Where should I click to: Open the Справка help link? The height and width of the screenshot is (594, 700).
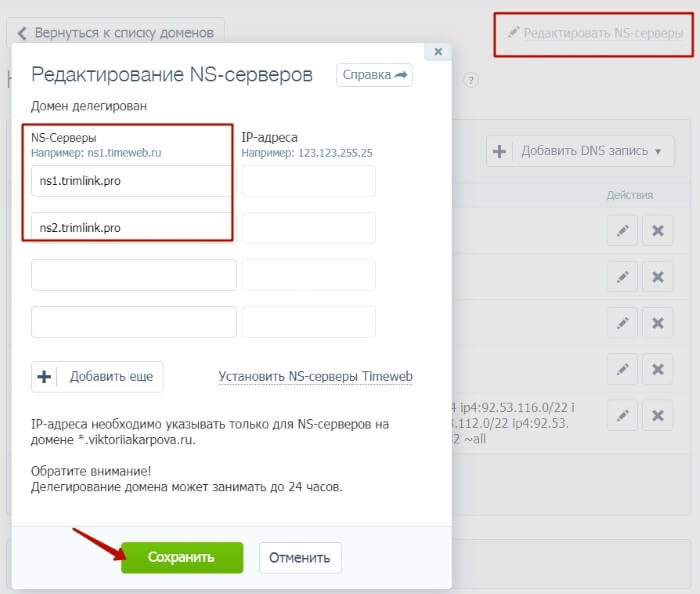click(x=374, y=75)
